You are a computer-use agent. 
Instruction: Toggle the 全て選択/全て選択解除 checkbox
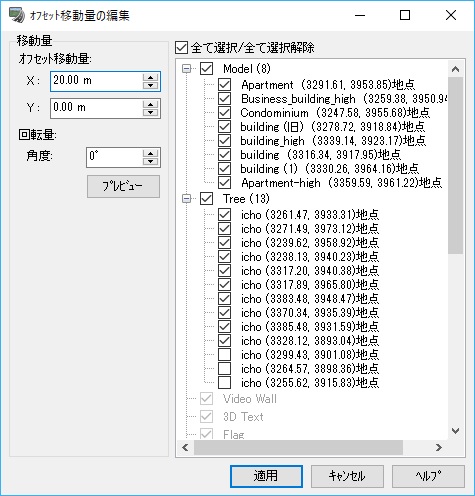[182, 48]
